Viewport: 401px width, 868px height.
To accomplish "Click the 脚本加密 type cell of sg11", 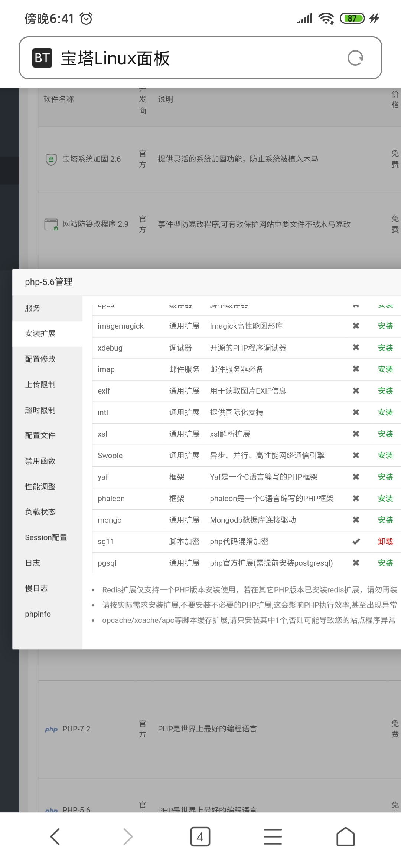I will point(184,541).
